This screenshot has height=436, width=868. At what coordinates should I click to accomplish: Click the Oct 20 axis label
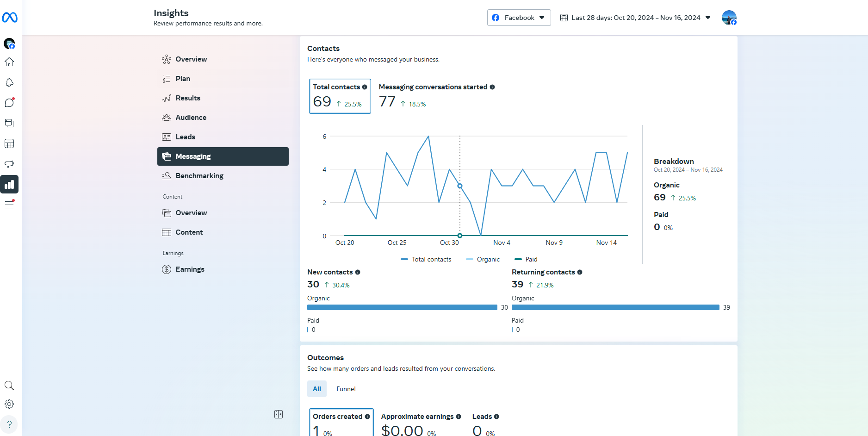345,243
